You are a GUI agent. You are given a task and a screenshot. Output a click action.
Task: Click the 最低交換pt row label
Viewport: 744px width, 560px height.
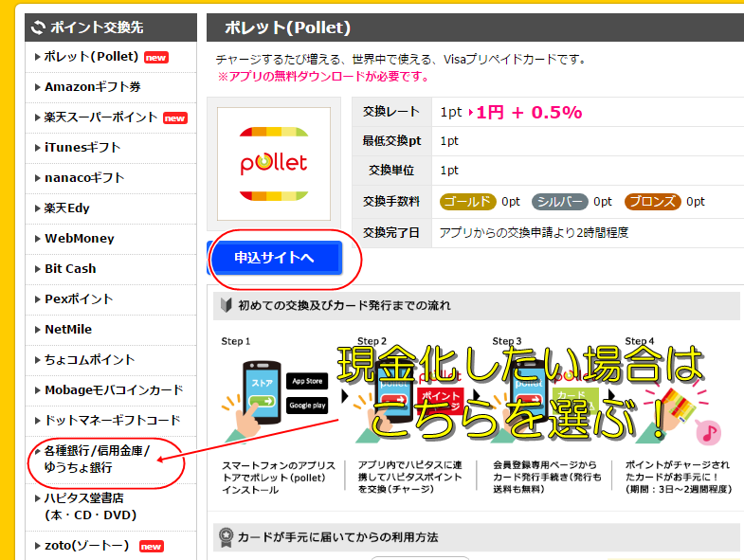[392, 141]
